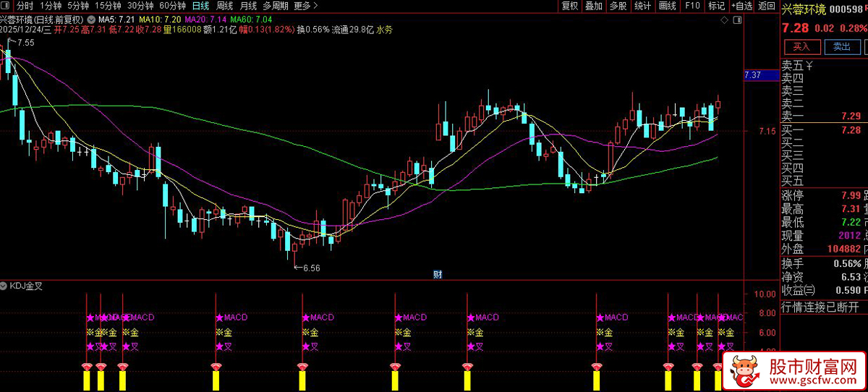This screenshot has height=392, width=868.
Task: Switch to the 分时 intraday chart
Action: click(x=26, y=6)
